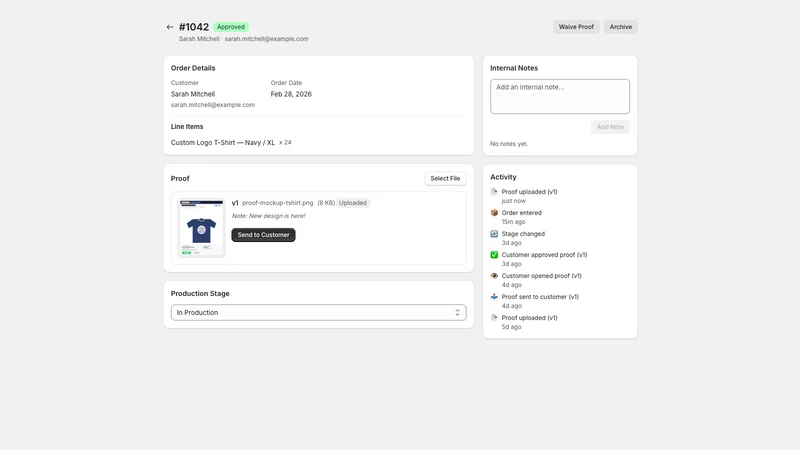Click the document icon for 'Proof uploaded (v1)' 5d ago

coord(494,317)
